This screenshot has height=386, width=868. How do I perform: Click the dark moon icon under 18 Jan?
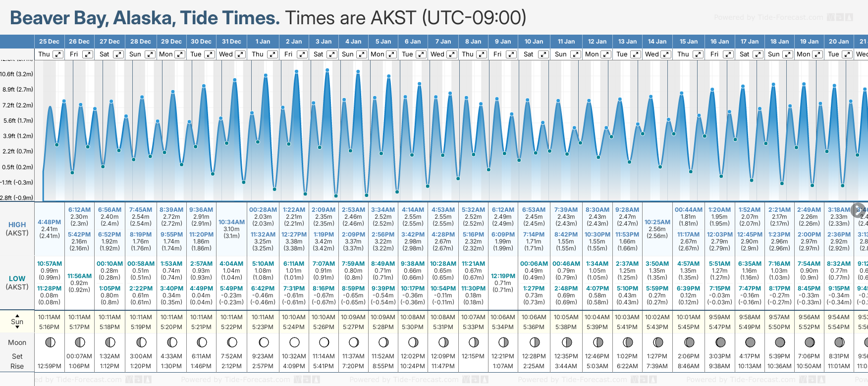(779, 342)
